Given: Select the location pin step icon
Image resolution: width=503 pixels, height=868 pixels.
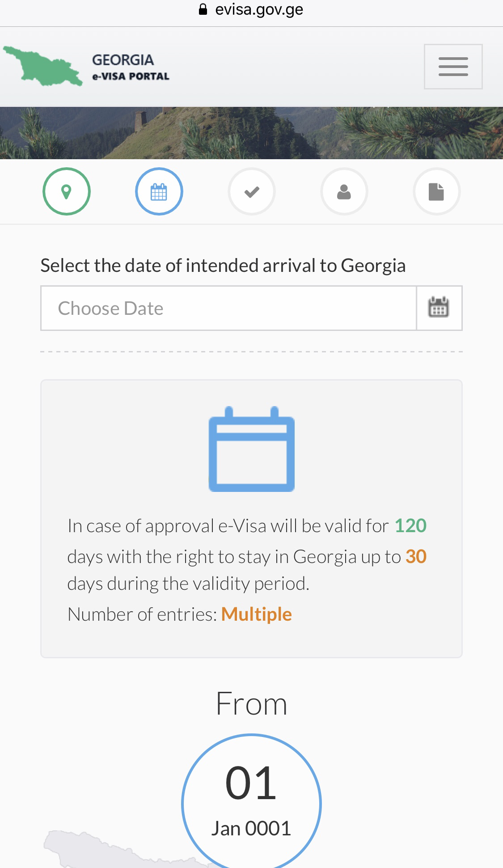Looking at the screenshot, I should [x=67, y=192].
